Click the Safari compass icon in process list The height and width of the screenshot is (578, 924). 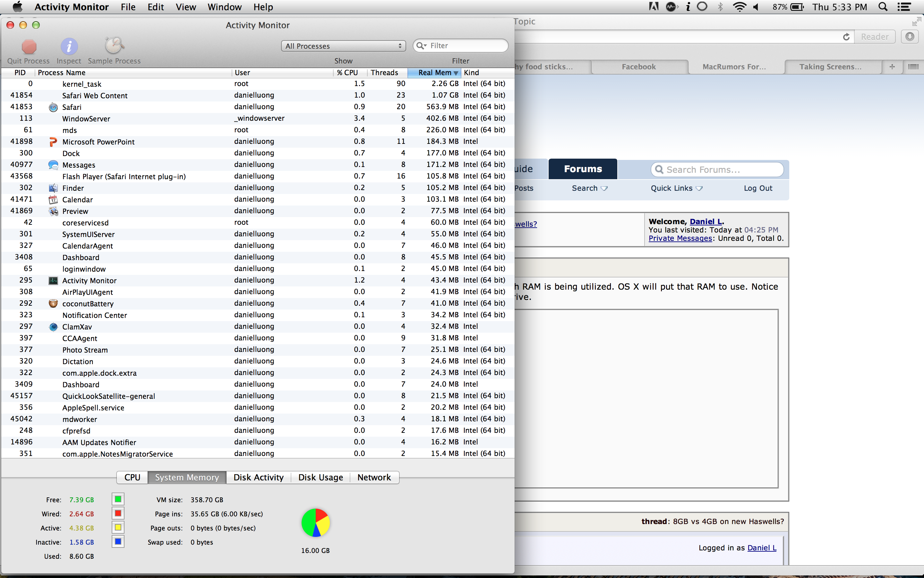click(54, 107)
